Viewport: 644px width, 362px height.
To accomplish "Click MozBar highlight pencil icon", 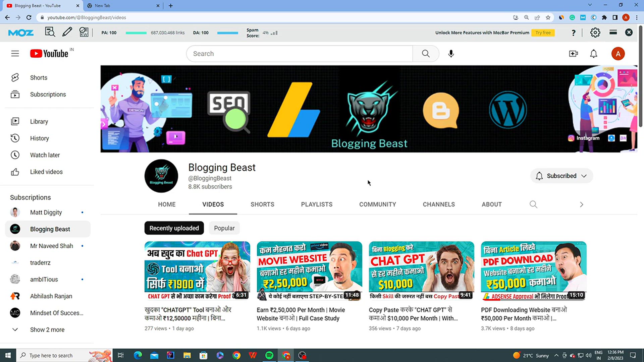I will (67, 32).
